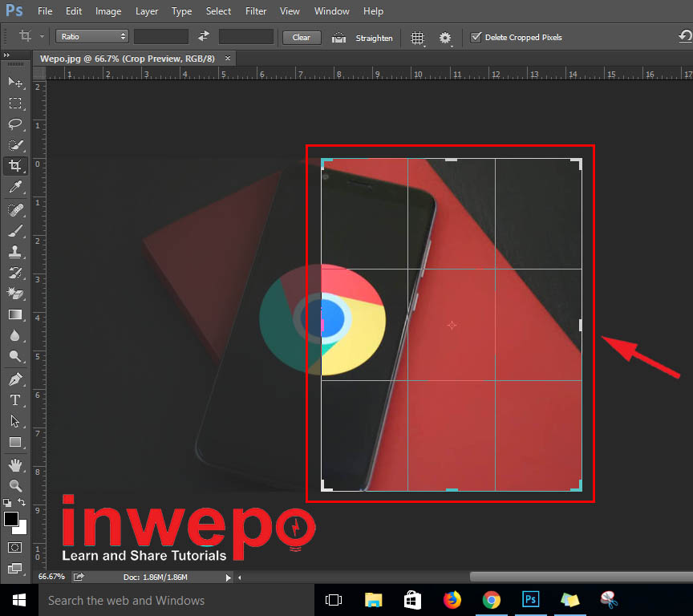The width and height of the screenshot is (693, 616).
Task: Select the Eyedropper tool
Action: pos(15,188)
